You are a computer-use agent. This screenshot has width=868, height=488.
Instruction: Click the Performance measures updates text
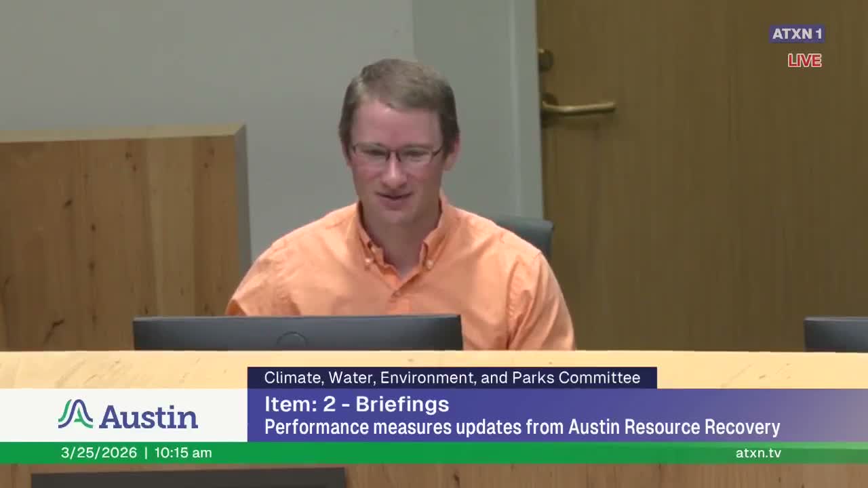[522, 427]
